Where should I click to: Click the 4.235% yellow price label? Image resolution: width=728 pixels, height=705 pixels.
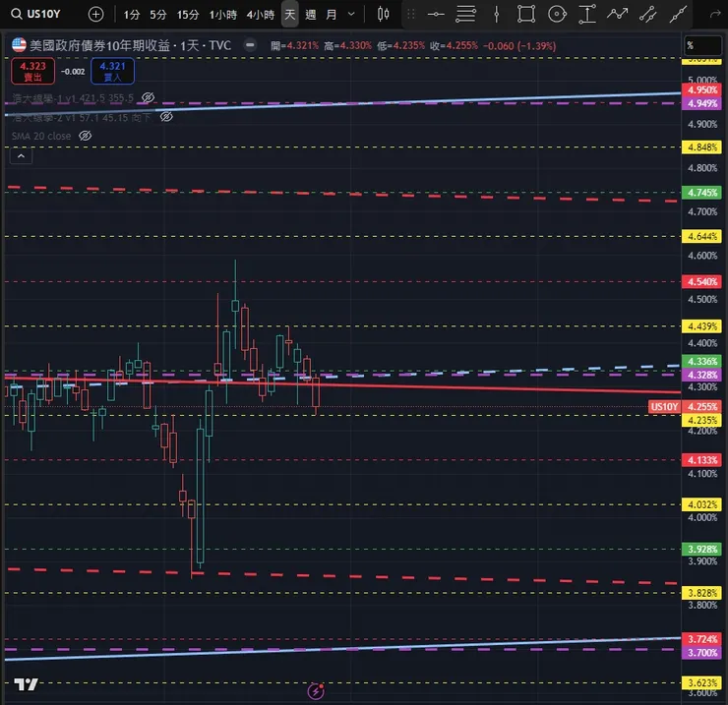pyautogui.click(x=702, y=420)
